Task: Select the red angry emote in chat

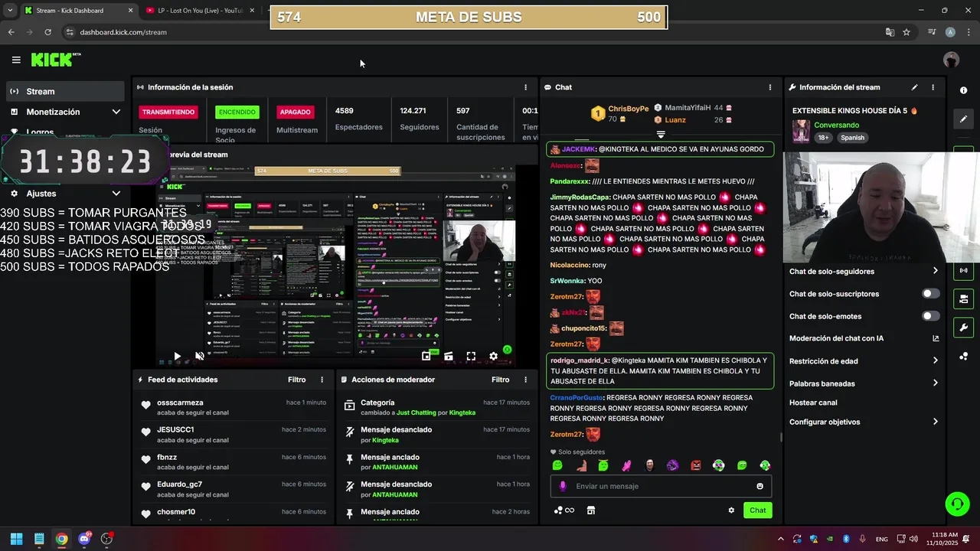Action: tap(695, 465)
